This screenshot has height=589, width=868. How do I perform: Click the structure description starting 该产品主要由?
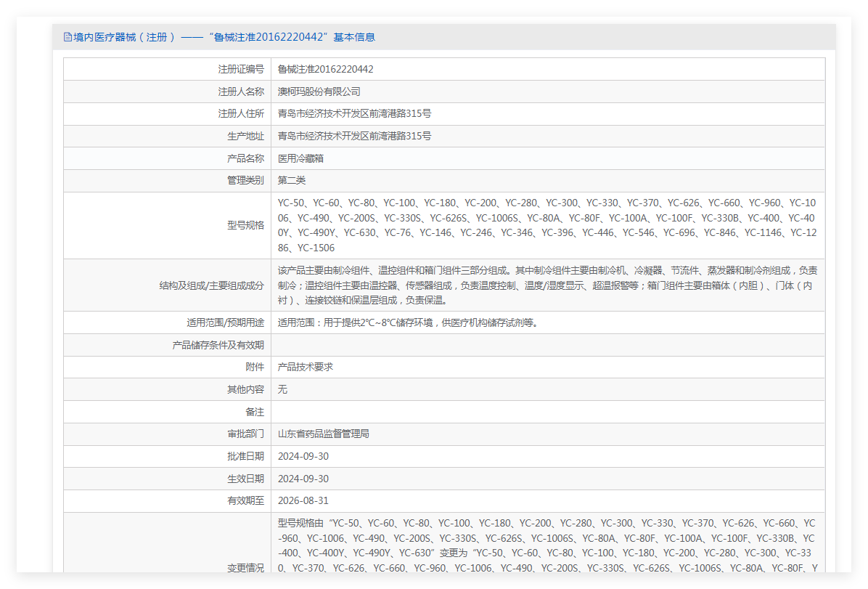[x=547, y=285]
